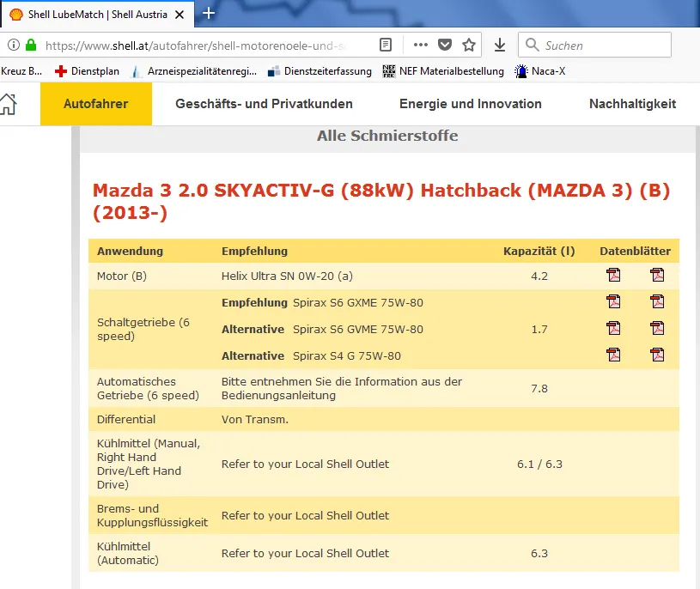700x589 pixels.
Task: Click the Motor (B) row label
Action: (x=122, y=276)
